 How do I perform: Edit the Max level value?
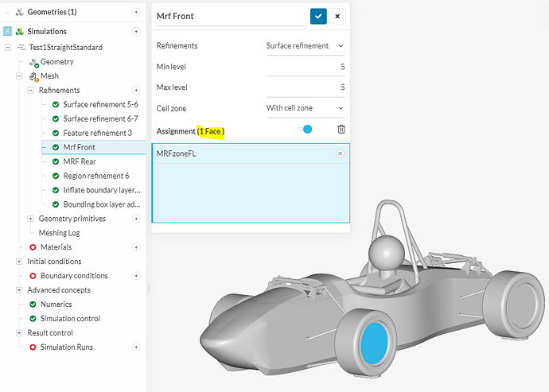pos(306,87)
